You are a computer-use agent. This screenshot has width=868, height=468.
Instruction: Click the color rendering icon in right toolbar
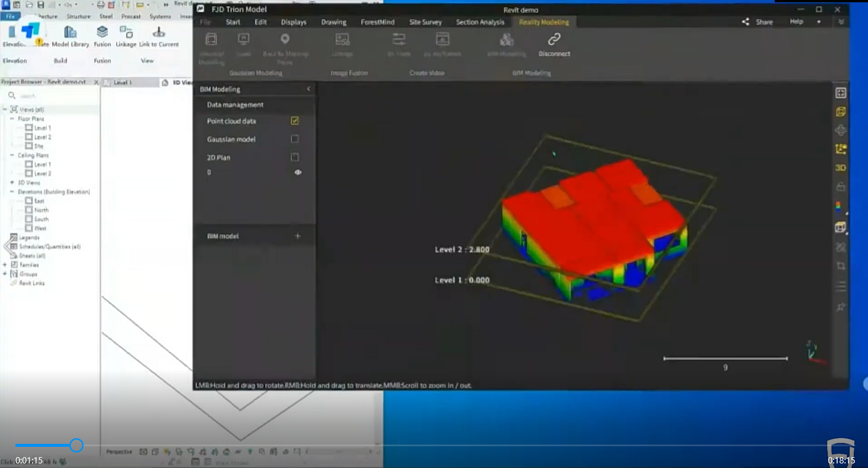pos(839,206)
